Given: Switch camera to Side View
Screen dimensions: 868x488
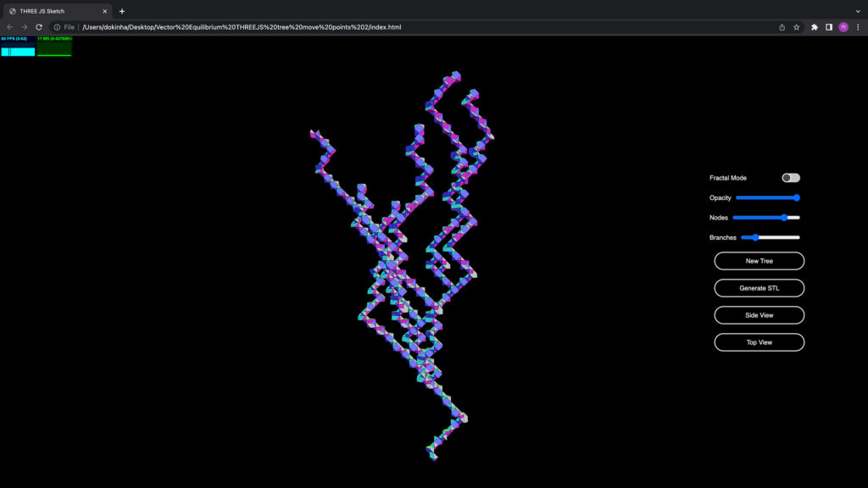Looking at the screenshot, I should [759, 314].
